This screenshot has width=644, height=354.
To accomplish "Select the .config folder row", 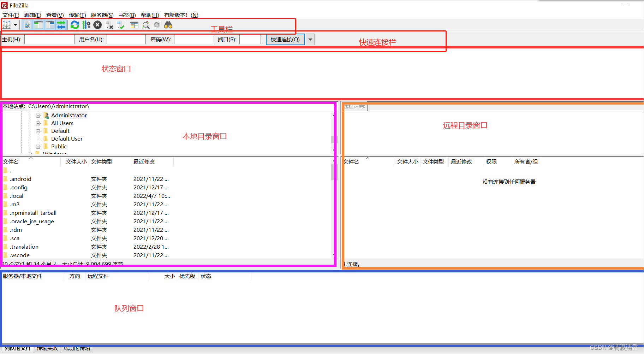I will [x=166, y=188].
